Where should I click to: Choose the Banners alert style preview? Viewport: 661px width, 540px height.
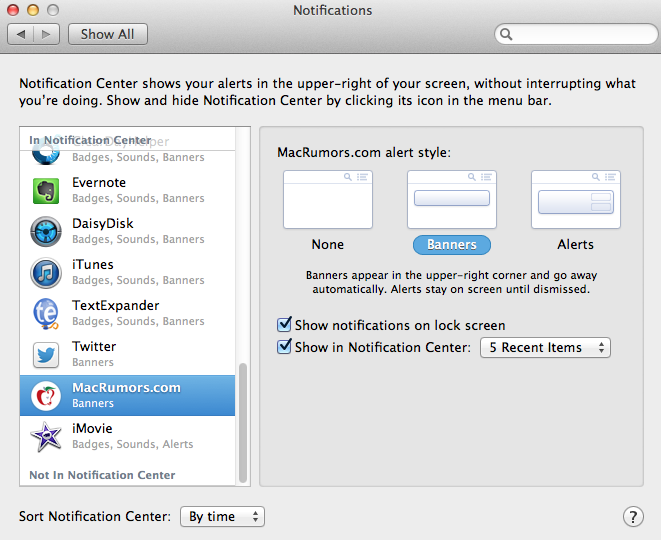(x=451, y=199)
